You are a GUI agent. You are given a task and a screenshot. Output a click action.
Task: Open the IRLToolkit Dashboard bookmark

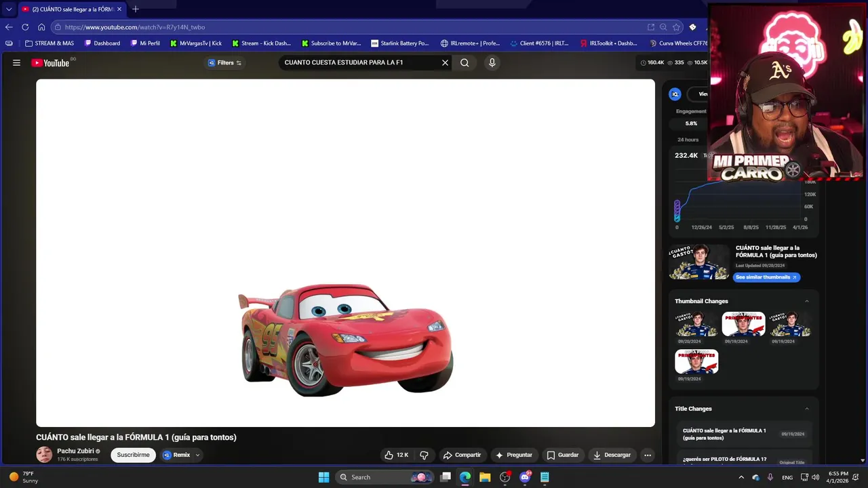point(609,43)
